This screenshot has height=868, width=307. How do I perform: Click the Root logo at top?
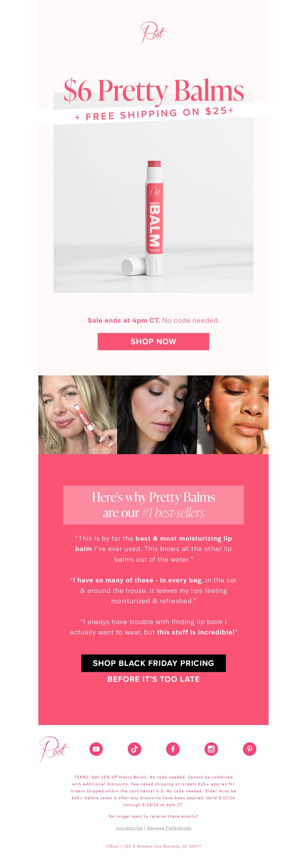pos(153,33)
